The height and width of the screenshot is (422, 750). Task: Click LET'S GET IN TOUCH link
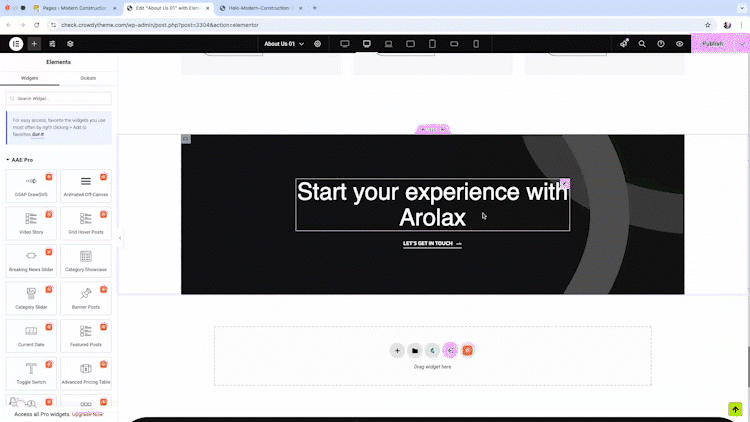click(432, 244)
